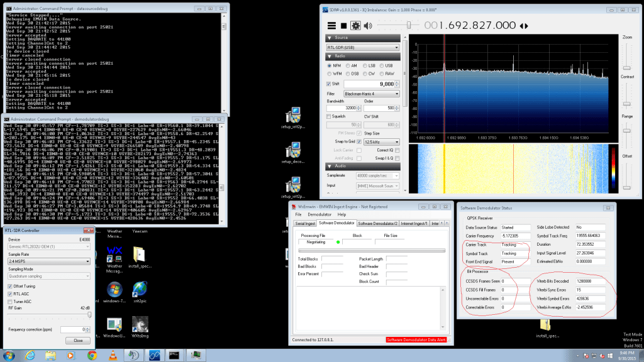Open the xrit2pic desktop shortcut
Viewport: 644px width, 362px height.
click(140, 292)
